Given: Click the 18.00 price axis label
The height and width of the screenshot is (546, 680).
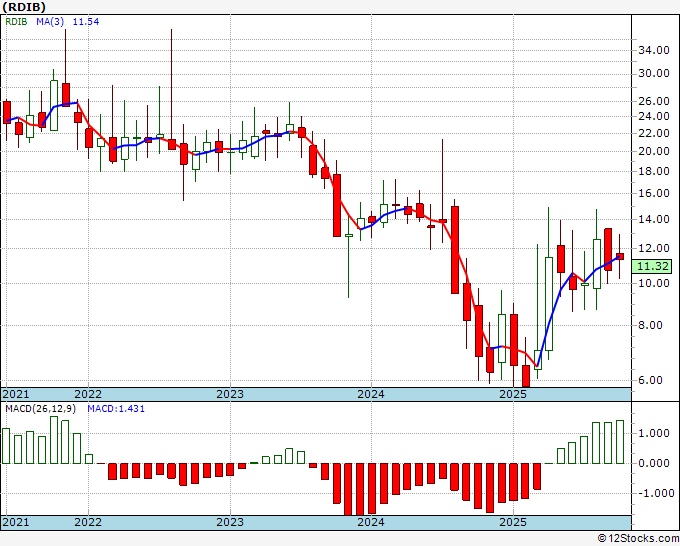Looking at the screenshot, I should [654, 171].
